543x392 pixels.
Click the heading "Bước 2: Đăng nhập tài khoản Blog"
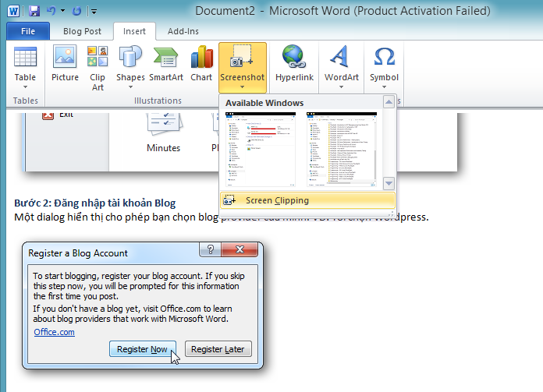pos(95,203)
